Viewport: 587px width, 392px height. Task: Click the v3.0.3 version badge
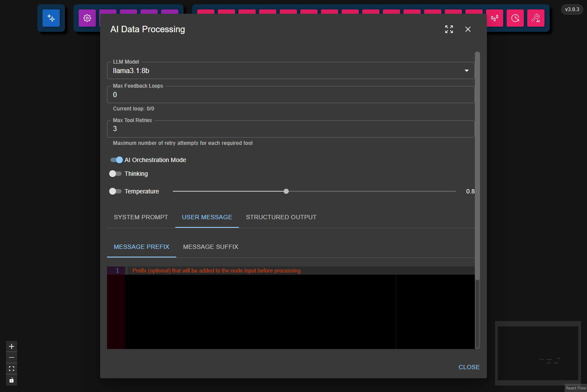[572, 9]
